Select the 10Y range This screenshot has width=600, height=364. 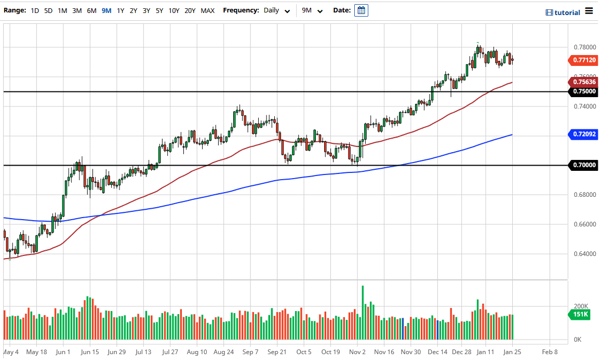click(x=174, y=10)
